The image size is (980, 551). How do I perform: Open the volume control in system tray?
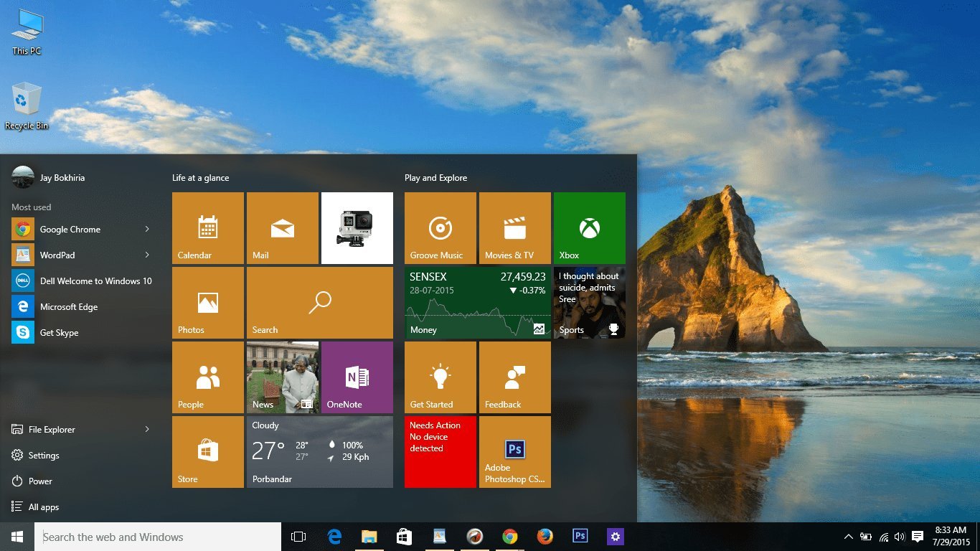(x=900, y=537)
